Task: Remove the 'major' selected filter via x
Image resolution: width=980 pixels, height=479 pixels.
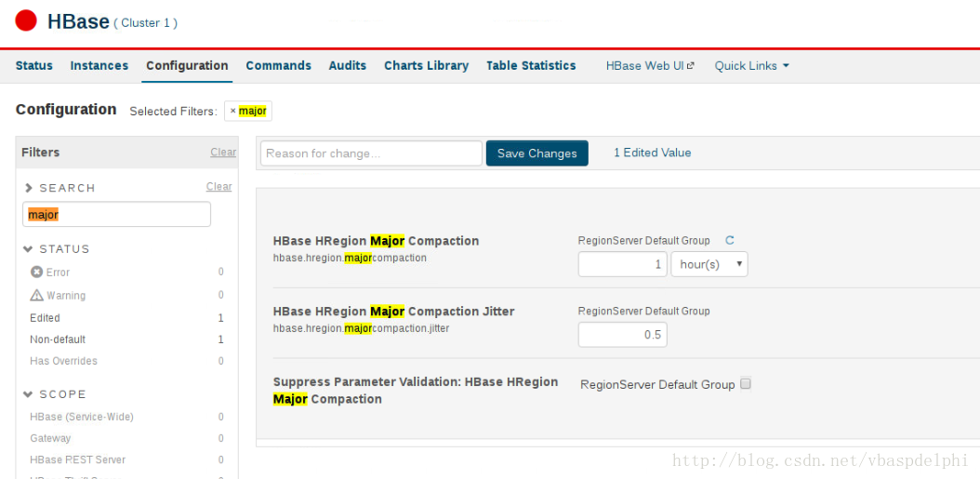Action: (x=233, y=112)
